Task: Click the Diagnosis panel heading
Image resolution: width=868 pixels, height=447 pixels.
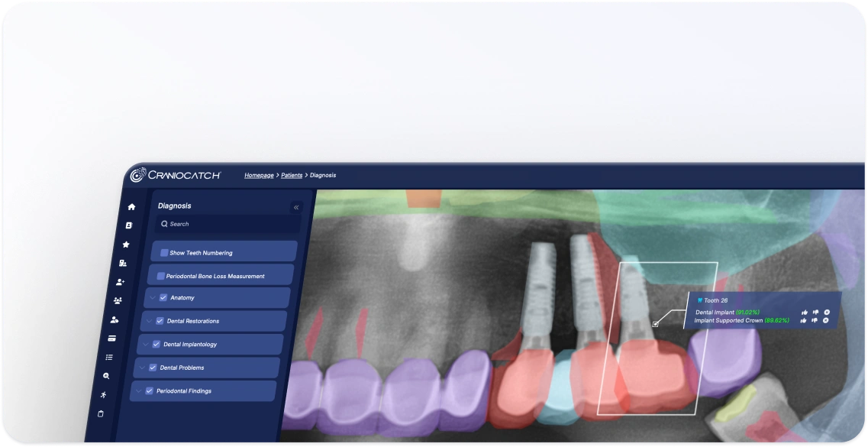Action: click(174, 206)
